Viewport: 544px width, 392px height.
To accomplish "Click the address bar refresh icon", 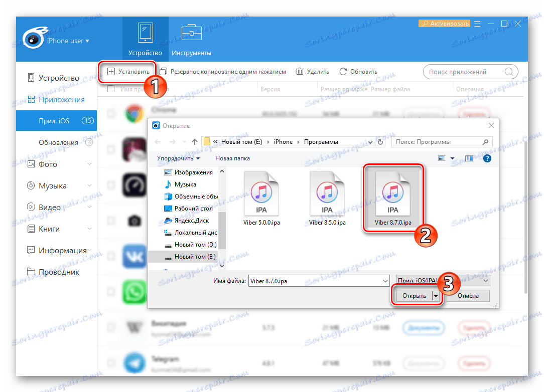I will click(x=380, y=142).
